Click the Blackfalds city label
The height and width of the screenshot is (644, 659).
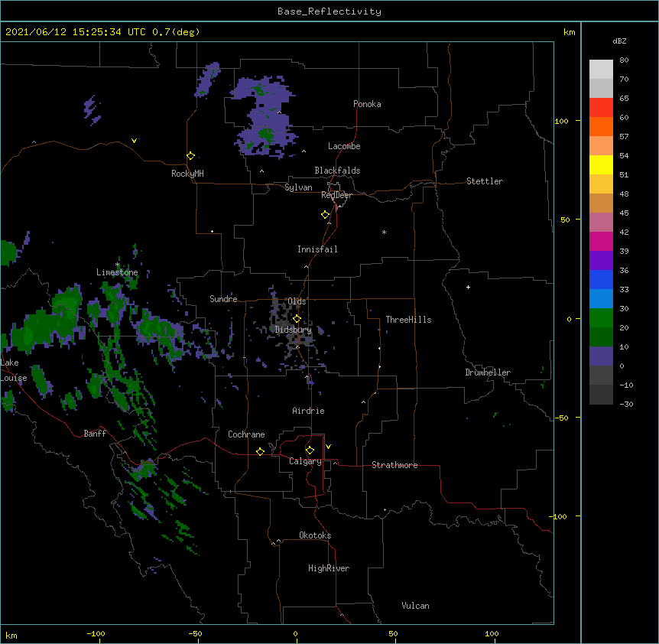coord(337,171)
